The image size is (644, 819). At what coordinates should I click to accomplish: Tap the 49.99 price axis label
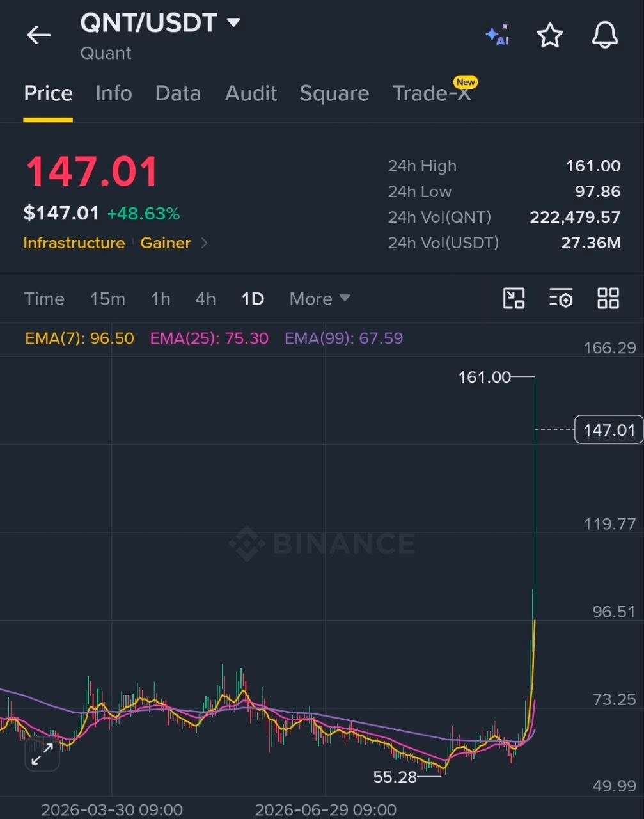click(615, 786)
